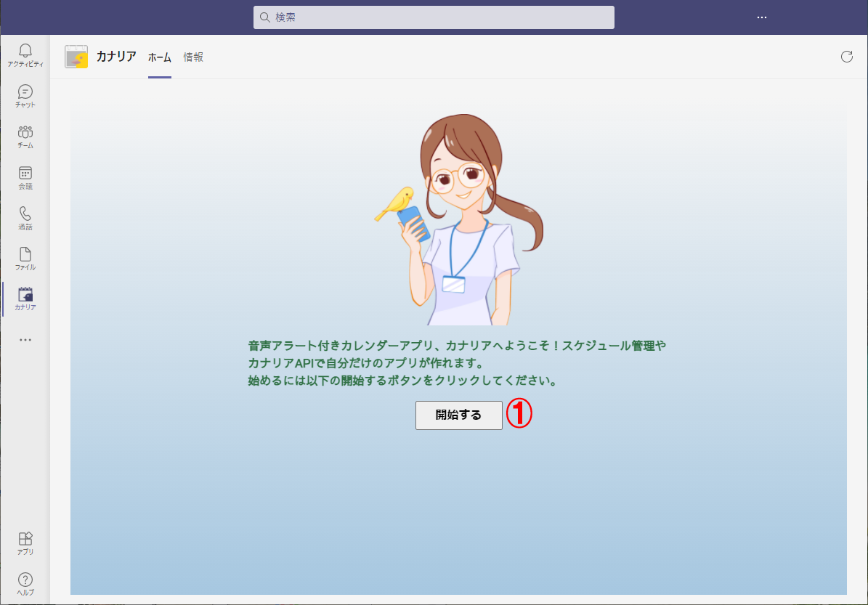Select the カナリア app in sidebar
This screenshot has height=605, width=868.
(x=25, y=299)
